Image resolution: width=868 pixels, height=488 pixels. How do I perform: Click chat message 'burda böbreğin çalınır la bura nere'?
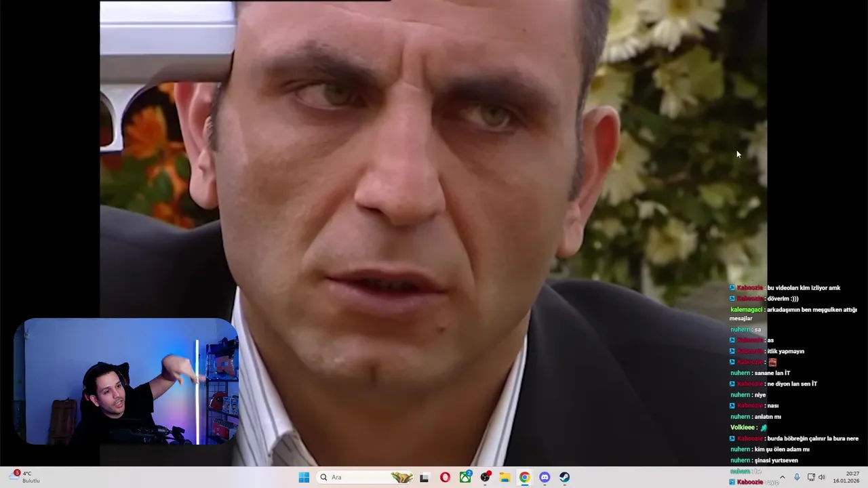pyautogui.click(x=812, y=438)
